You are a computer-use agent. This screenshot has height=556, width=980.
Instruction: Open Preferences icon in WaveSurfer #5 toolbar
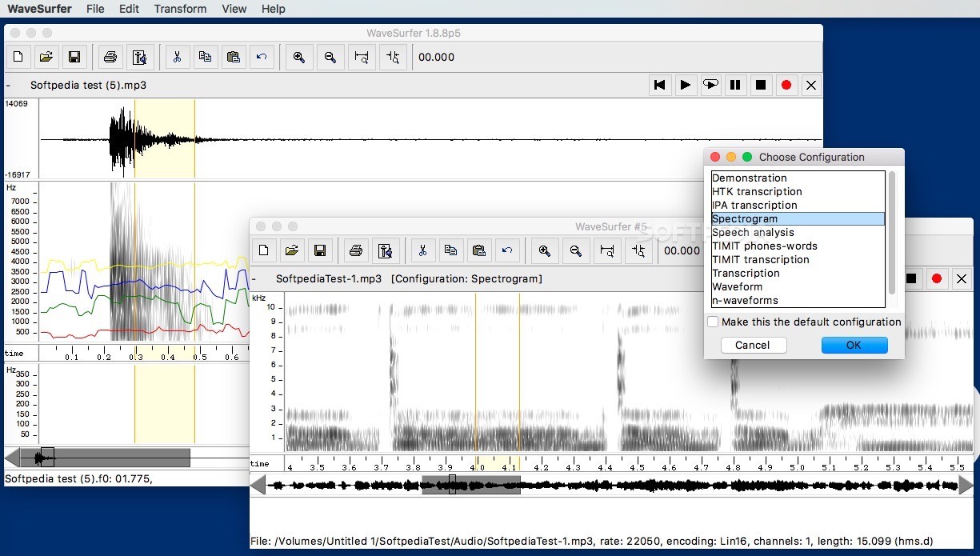click(x=386, y=250)
